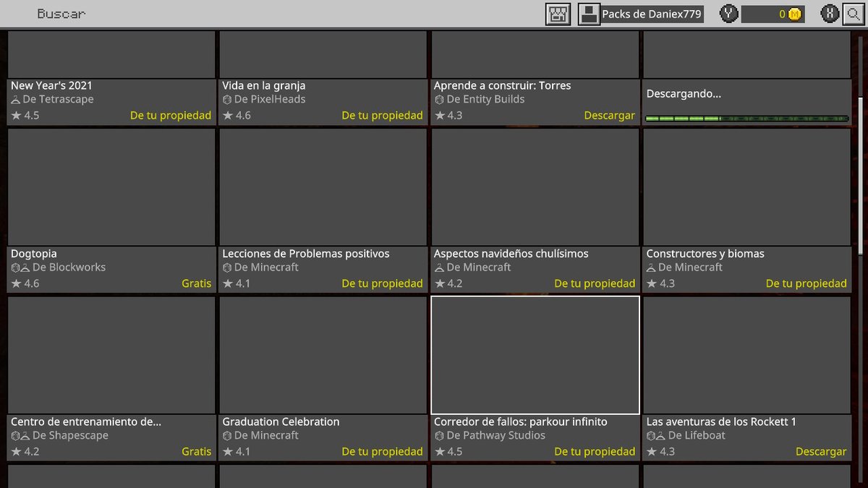Click Gratis on Centro de entrenamiento
This screenshot has width=868, height=488.
[x=197, y=451]
